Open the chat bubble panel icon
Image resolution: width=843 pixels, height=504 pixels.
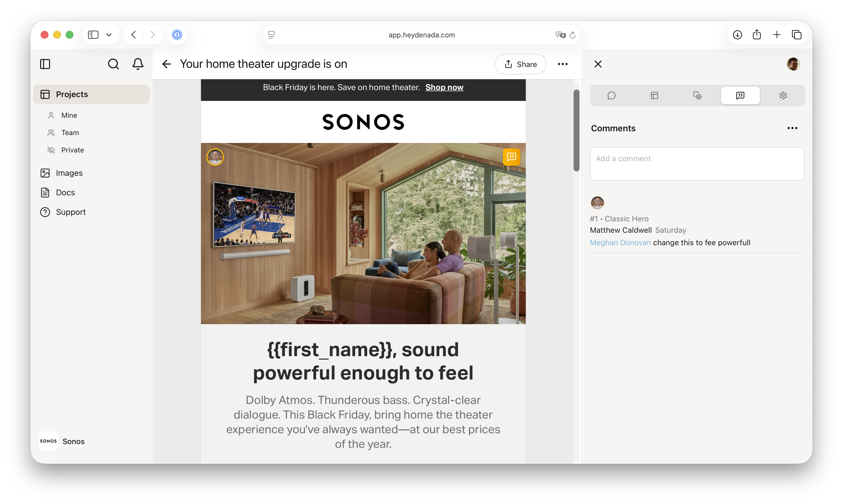click(x=612, y=95)
